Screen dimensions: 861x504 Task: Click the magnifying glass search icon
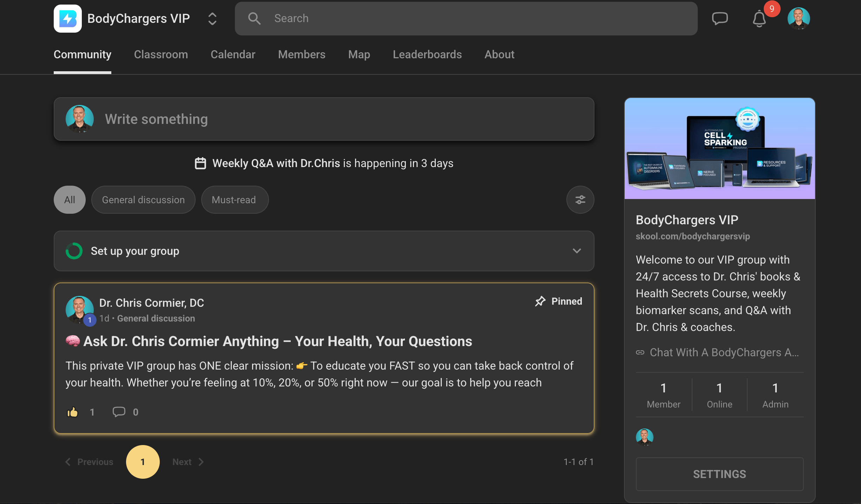pos(254,18)
